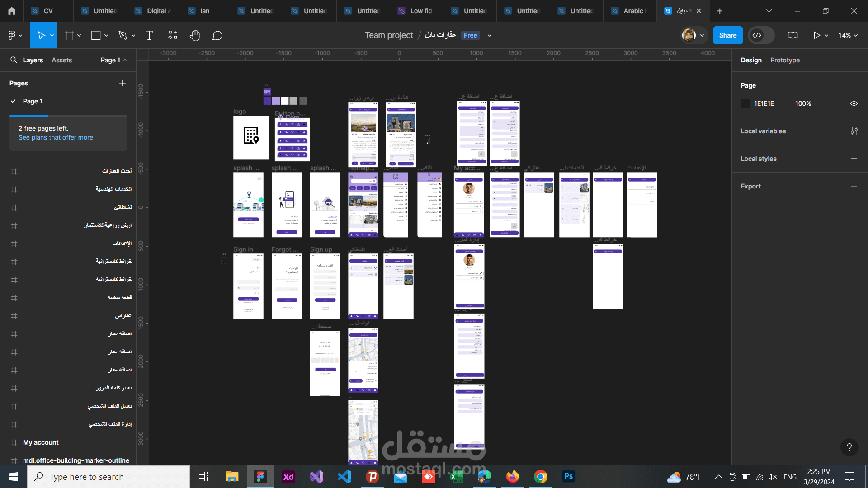Select the Frame tool
The width and height of the screenshot is (868, 488).
tap(69, 35)
